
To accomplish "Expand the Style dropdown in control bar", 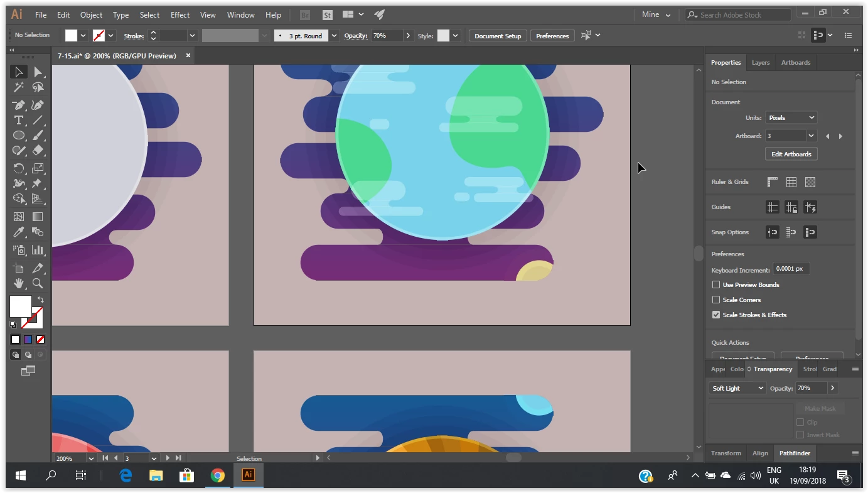I will pyautogui.click(x=455, y=36).
